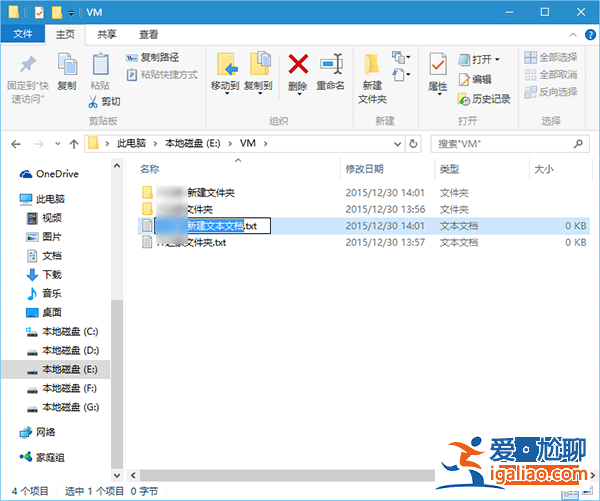Open 下载 downloads in navigation pane

click(x=44, y=274)
